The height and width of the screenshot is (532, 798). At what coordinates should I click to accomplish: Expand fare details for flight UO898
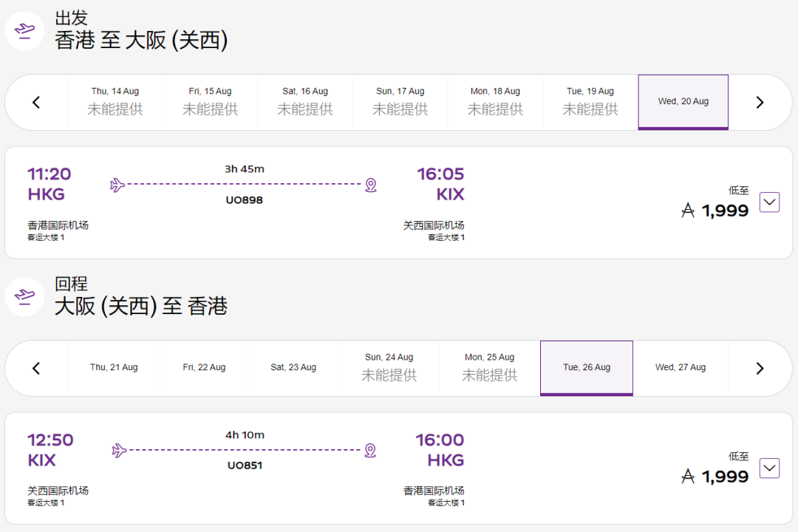point(769,202)
